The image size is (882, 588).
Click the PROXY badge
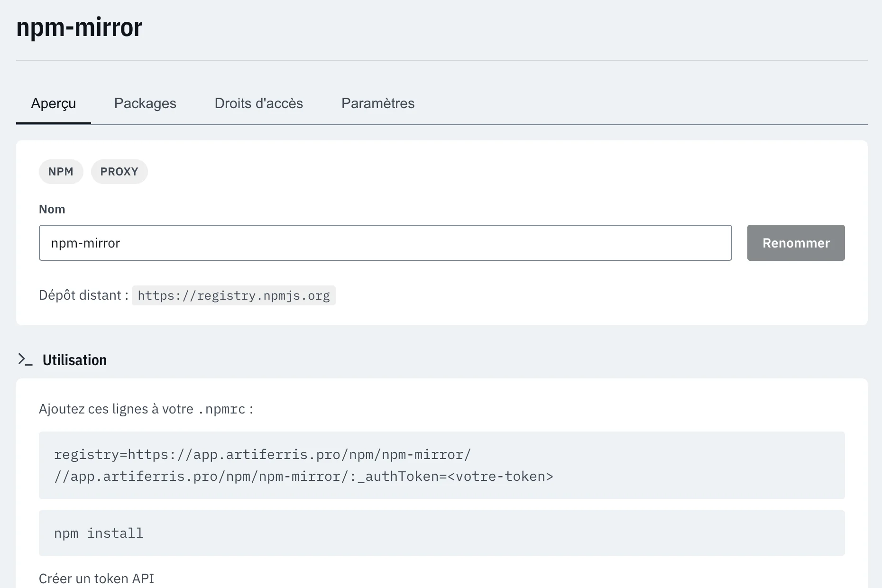point(119,172)
